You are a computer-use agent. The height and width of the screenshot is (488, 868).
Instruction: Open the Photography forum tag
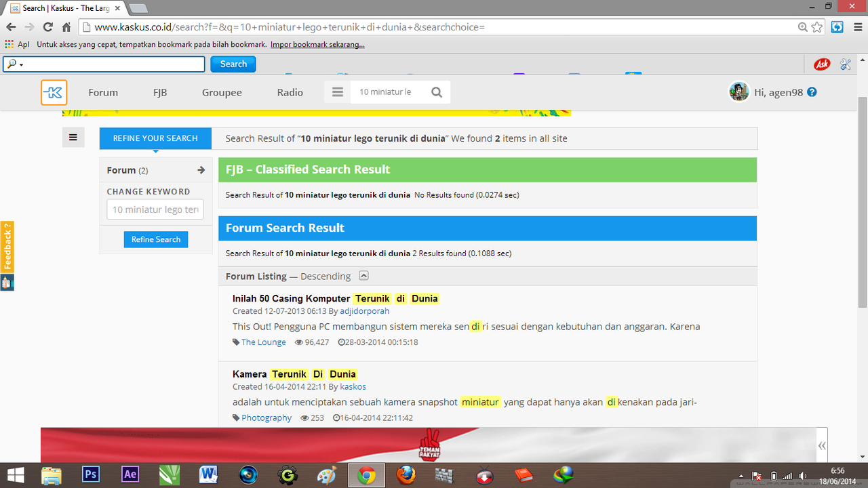(x=267, y=418)
